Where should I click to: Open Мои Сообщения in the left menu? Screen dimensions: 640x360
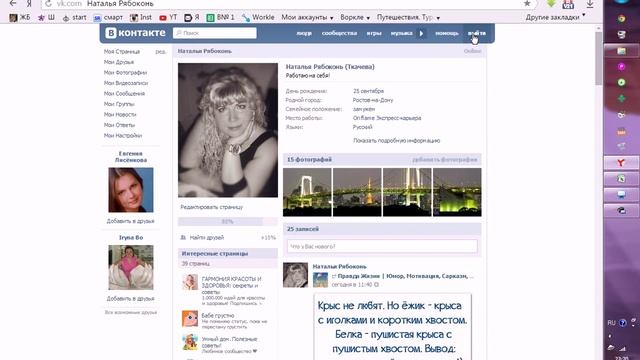coord(124,93)
